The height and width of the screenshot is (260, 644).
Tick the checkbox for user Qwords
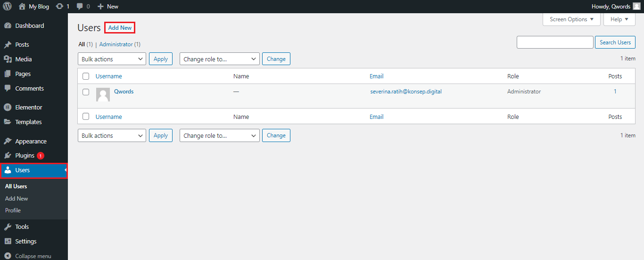click(86, 92)
